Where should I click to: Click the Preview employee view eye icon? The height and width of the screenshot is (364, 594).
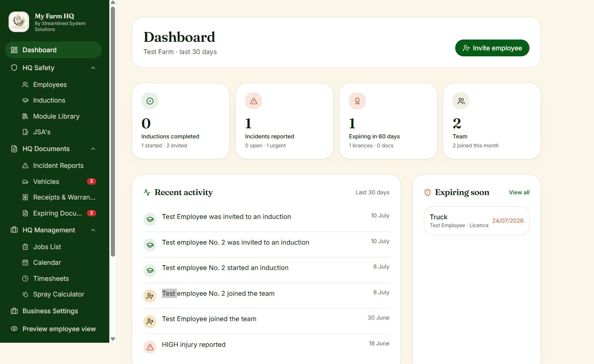(x=14, y=329)
